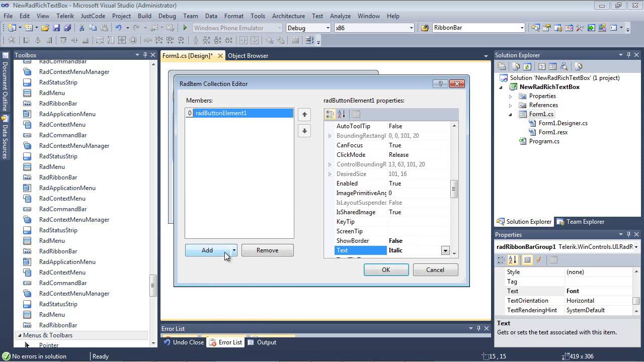The width and height of the screenshot is (644, 362).
Task: Expand the References node
Action: pos(510,105)
